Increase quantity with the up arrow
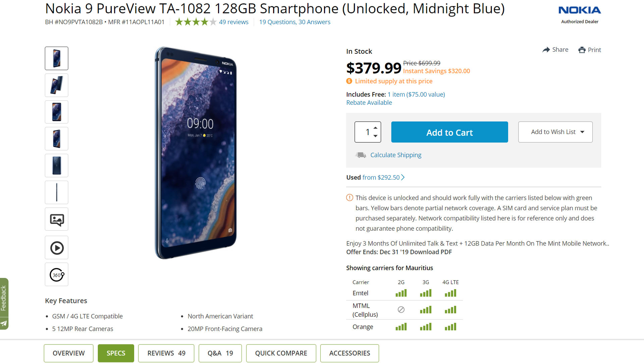644x363 pixels. pyautogui.click(x=376, y=128)
